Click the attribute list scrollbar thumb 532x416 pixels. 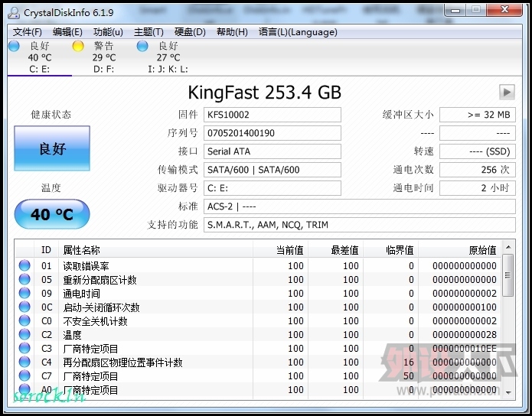[x=508, y=275]
